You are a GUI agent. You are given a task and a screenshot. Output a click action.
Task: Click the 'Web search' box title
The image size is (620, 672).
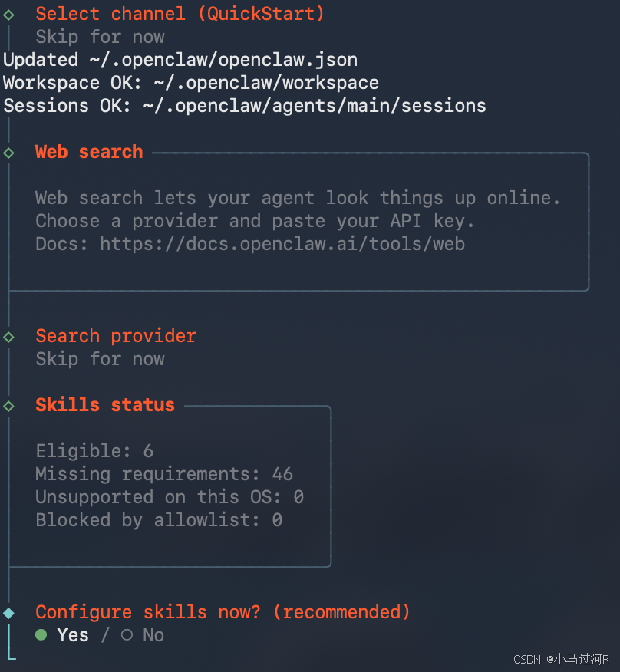tap(89, 152)
